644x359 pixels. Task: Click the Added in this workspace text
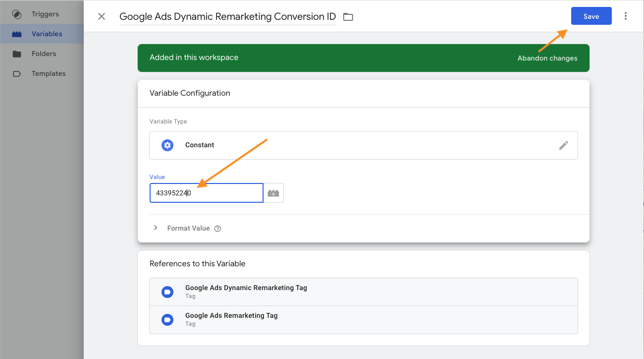pos(194,57)
